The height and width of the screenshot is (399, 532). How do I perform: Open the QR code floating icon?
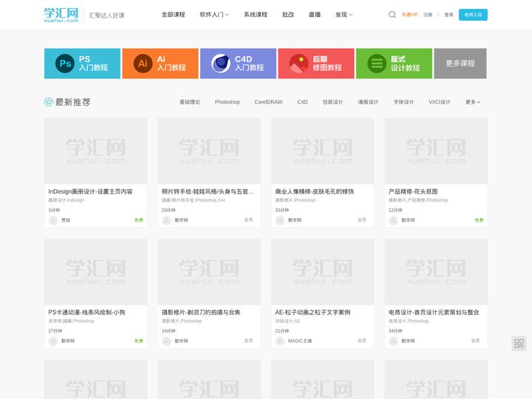[519, 344]
